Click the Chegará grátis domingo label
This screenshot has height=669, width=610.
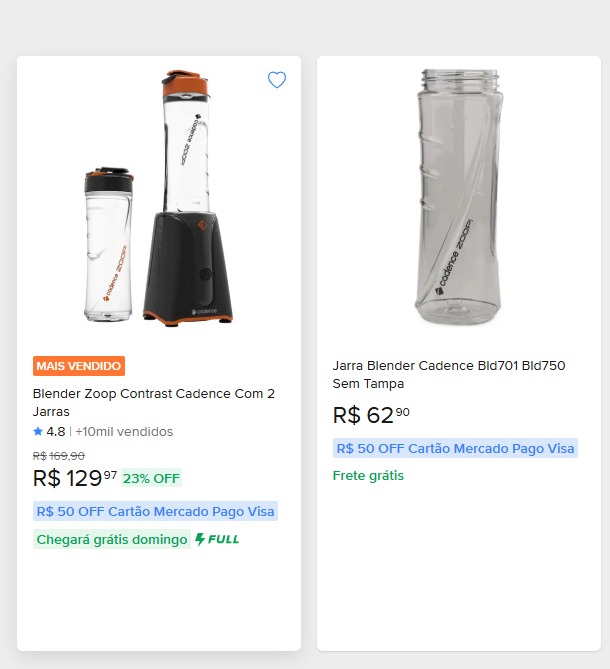112,540
